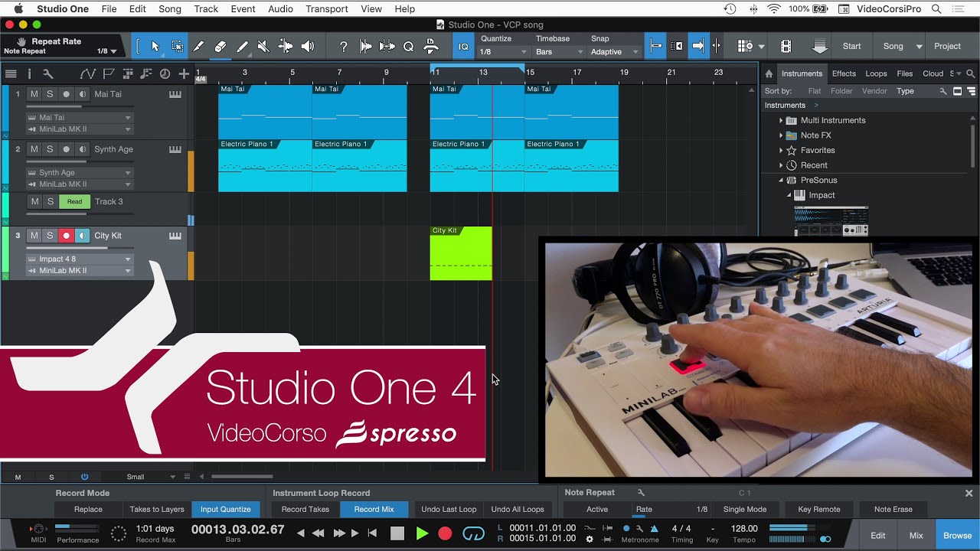The height and width of the screenshot is (551, 980).
Task: Click the Undo Last Loop button
Action: (x=449, y=509)
